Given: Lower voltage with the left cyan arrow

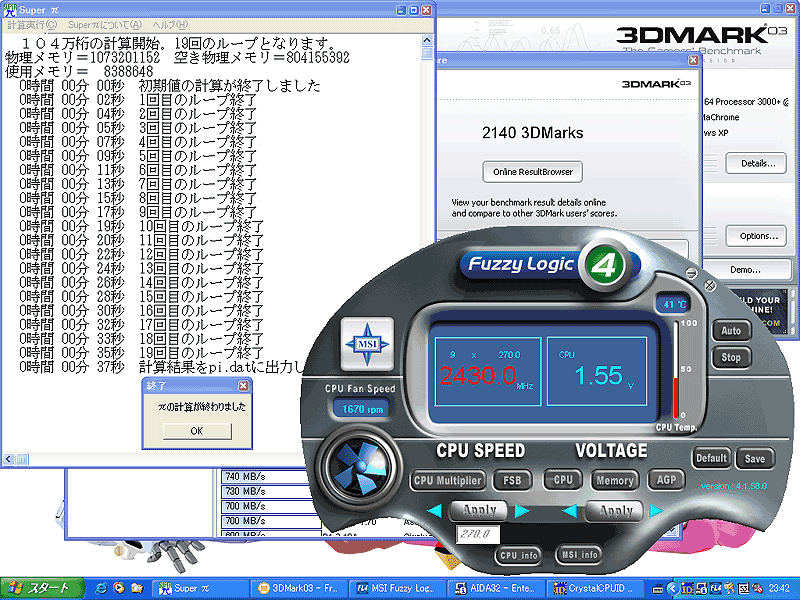Looking at the screenshot, I should [569, 511].
